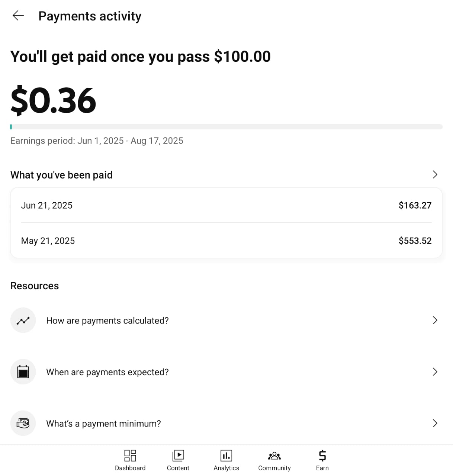Tap the Content play-stack icon
Image resolution: width=453 pixels, height=476 pixels.
click(x=178, y=455)
